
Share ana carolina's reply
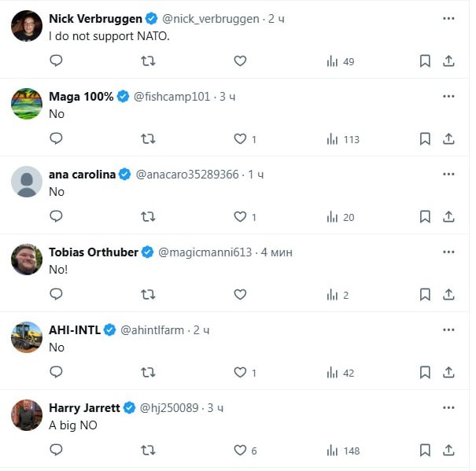[448, 217]
